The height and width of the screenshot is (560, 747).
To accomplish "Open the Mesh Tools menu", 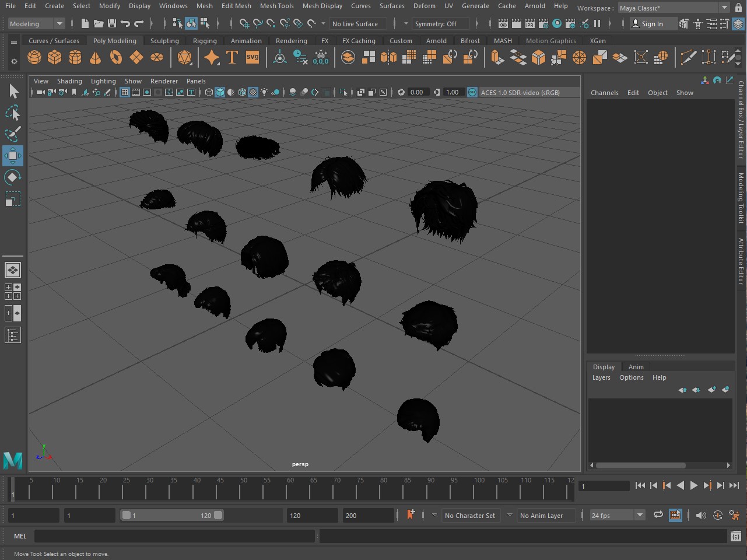I will (276, 6).
